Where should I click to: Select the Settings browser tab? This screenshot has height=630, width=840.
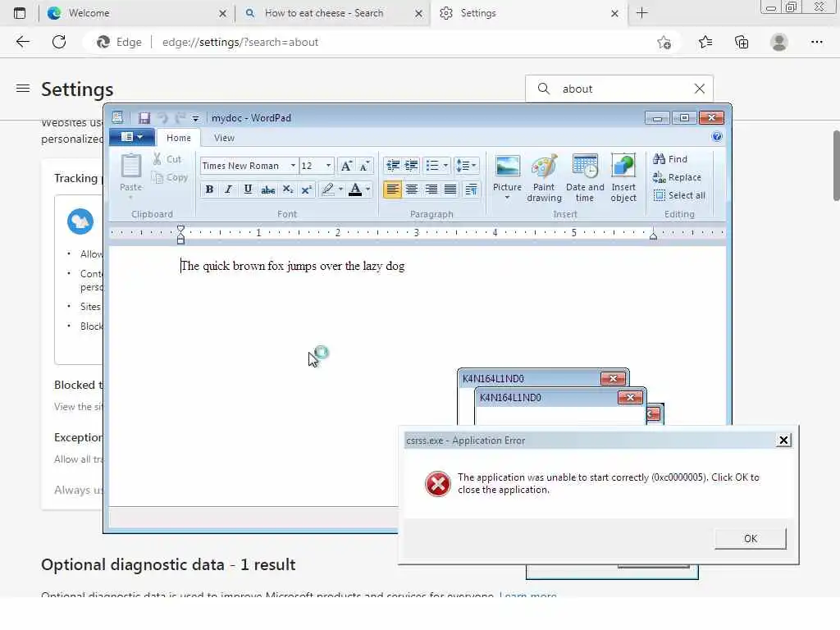point(528,13)
